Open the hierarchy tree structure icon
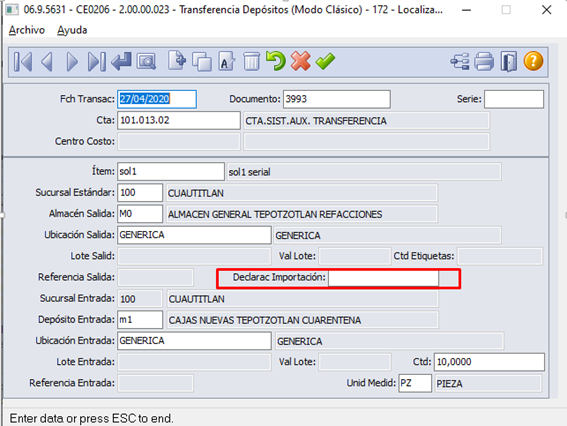The image size is (567, 426). tap(460, 61)
